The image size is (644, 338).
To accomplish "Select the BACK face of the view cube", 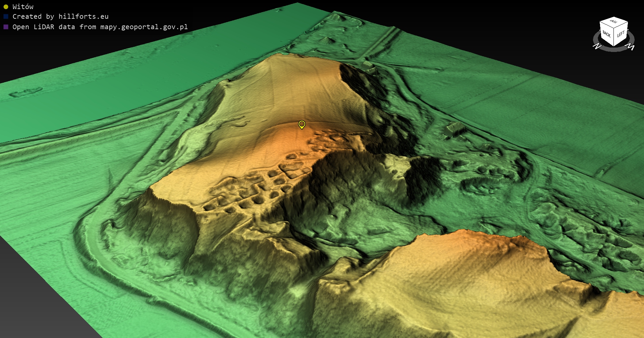I will [606, 34].
